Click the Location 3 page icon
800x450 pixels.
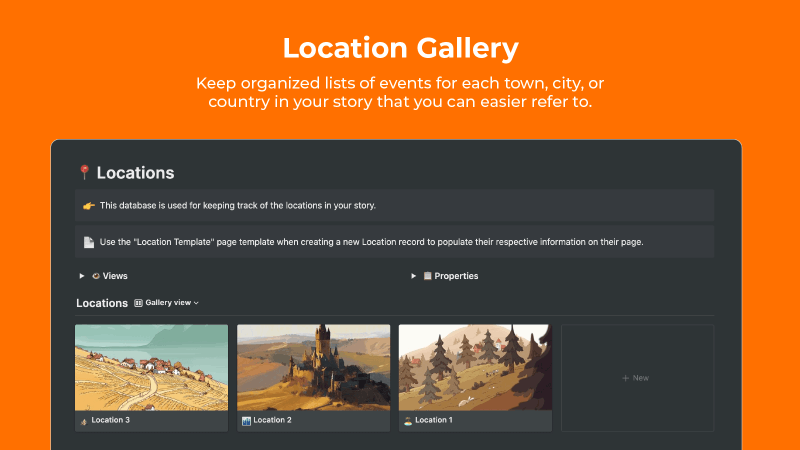tap(83, 421)
